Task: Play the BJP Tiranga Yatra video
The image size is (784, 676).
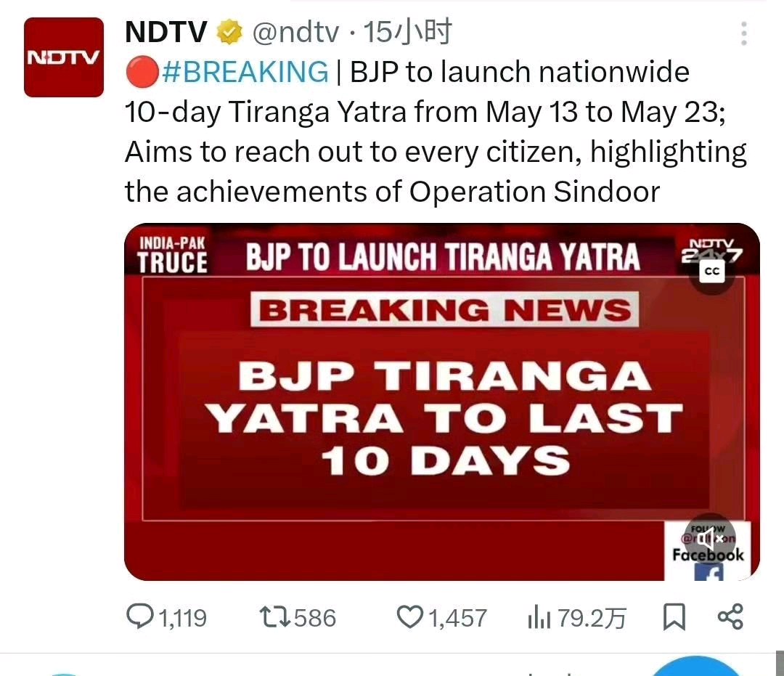Action: coord(442,402)
